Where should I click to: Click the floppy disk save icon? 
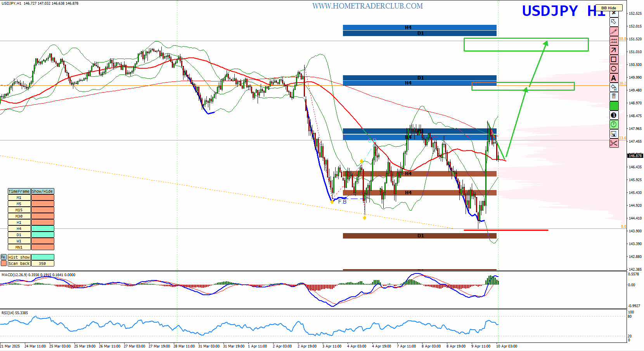(x=614, y=134)
